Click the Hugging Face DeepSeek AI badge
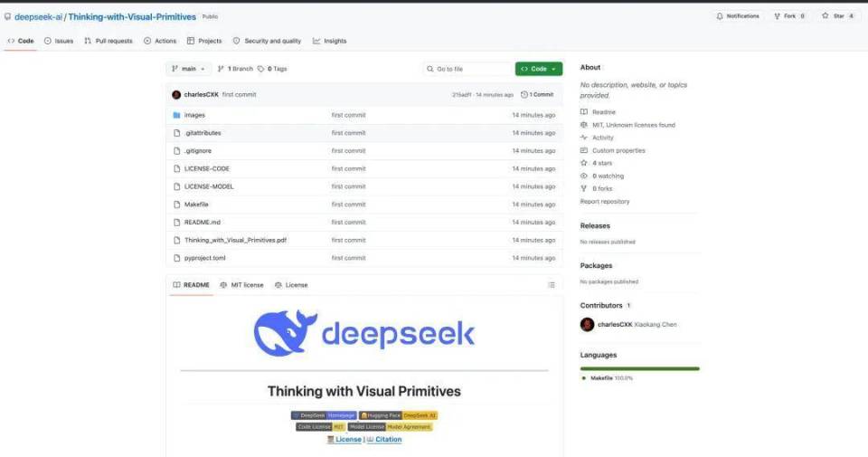868x457 pixels. coord(398,415)
